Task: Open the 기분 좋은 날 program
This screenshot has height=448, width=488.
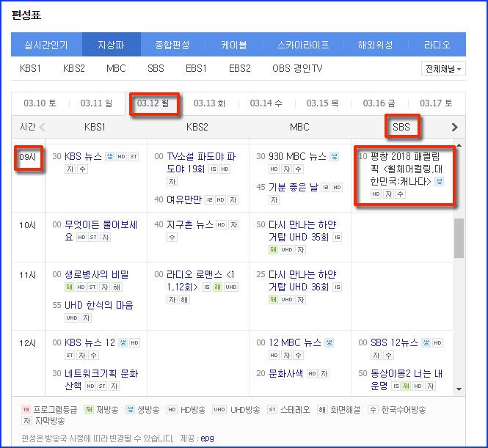Action: tap(294, 187)
